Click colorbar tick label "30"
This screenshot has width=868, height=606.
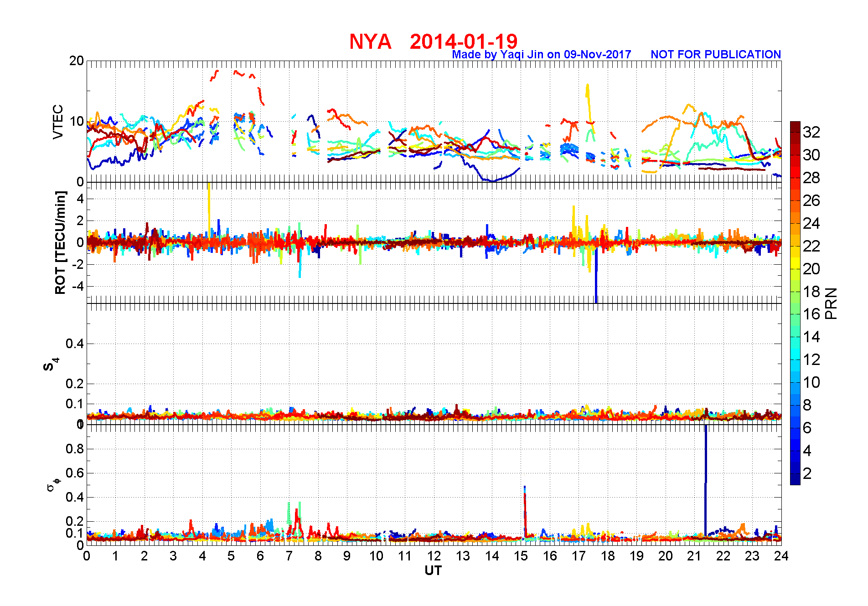point(811,155)
